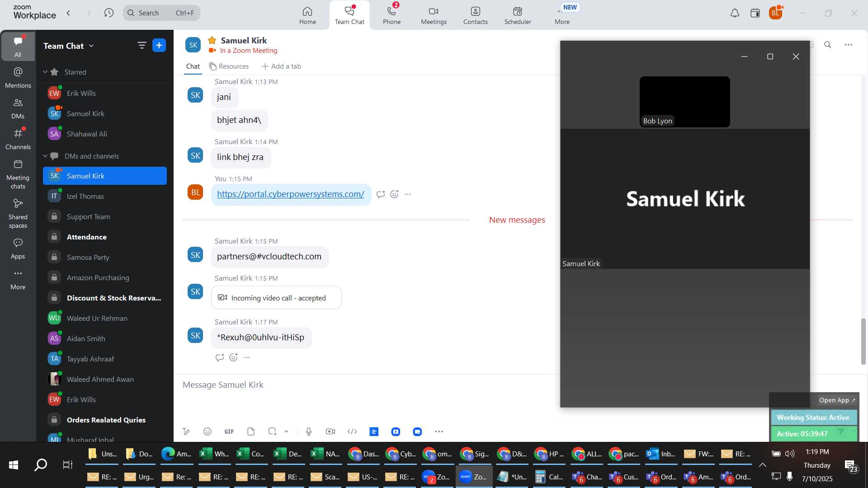Open the calendar icon in the top bar
Screen dimensions: 868x488
point(755,13)
